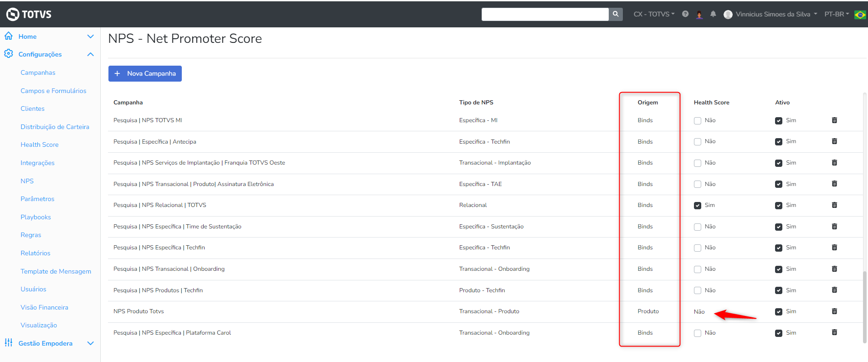Expand the Home menu chevron
Viewport: 868px width, 362px height.
(91, 36)
